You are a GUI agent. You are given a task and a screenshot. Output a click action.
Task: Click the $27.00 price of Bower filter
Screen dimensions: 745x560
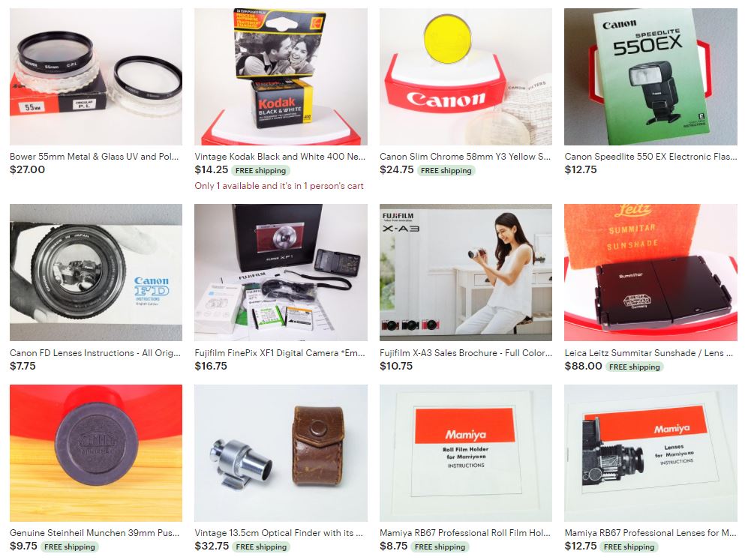point(28,169)
